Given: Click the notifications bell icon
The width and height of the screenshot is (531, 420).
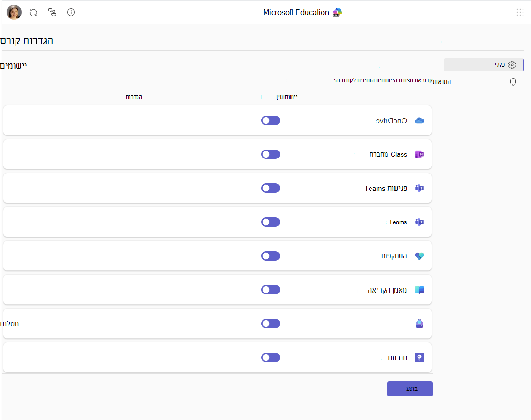Looking at the screenshot, I should (513, 82).
